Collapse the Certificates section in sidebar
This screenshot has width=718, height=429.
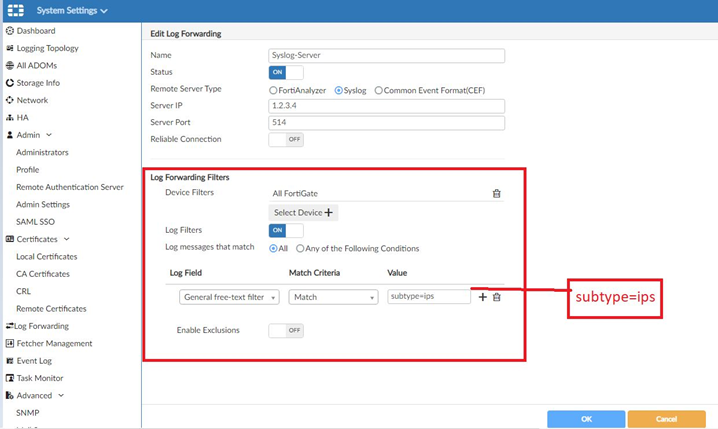click(x=66, y=239)
